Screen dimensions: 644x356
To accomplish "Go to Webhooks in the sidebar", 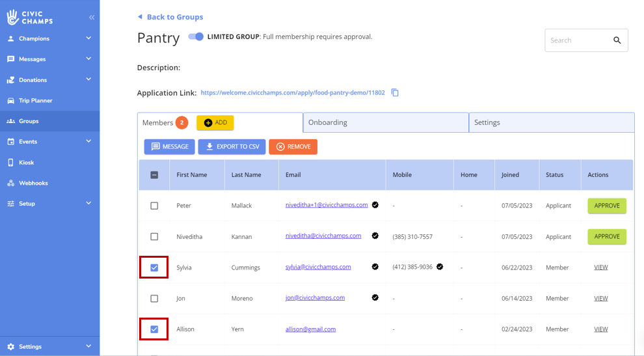I will (33, 184).
